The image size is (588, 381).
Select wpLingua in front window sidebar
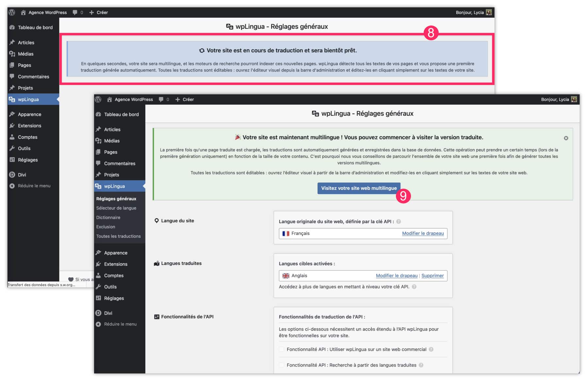[x=120, y=186]
